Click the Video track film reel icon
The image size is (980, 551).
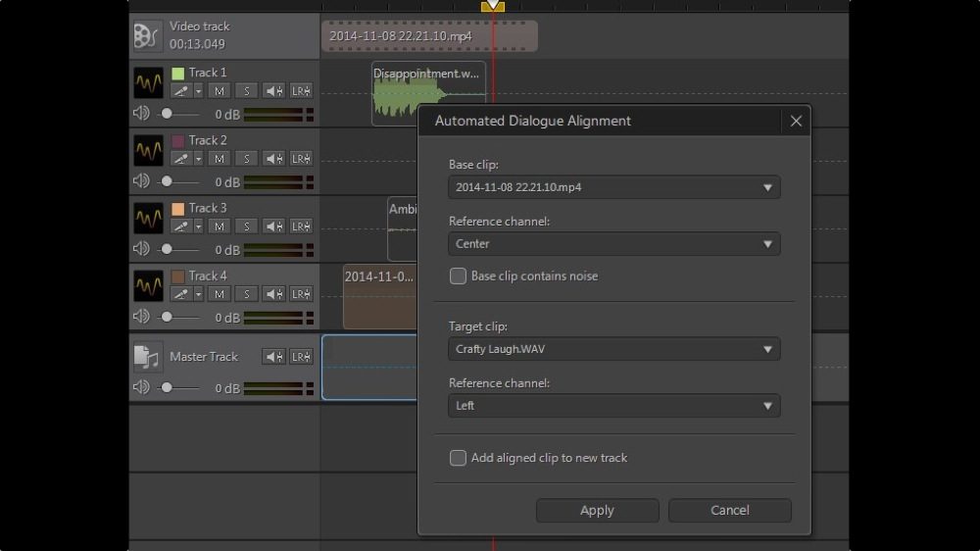146,35
